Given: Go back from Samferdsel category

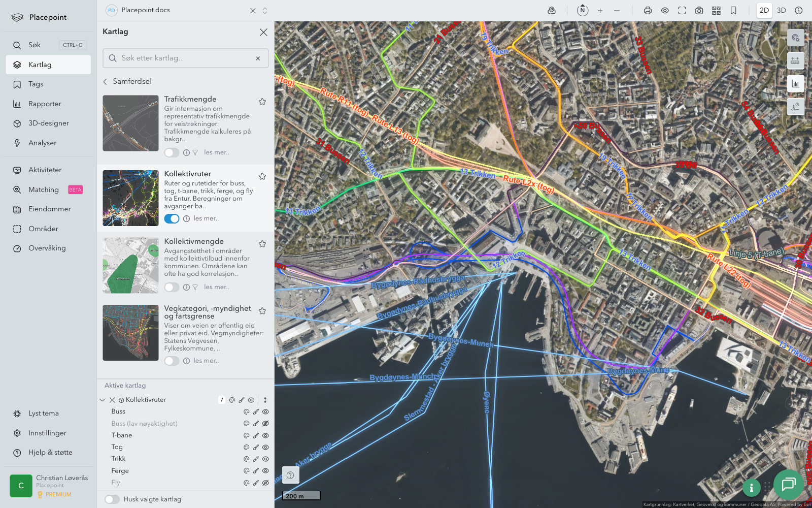Looking at the screenshot, I should pos(106,81).
